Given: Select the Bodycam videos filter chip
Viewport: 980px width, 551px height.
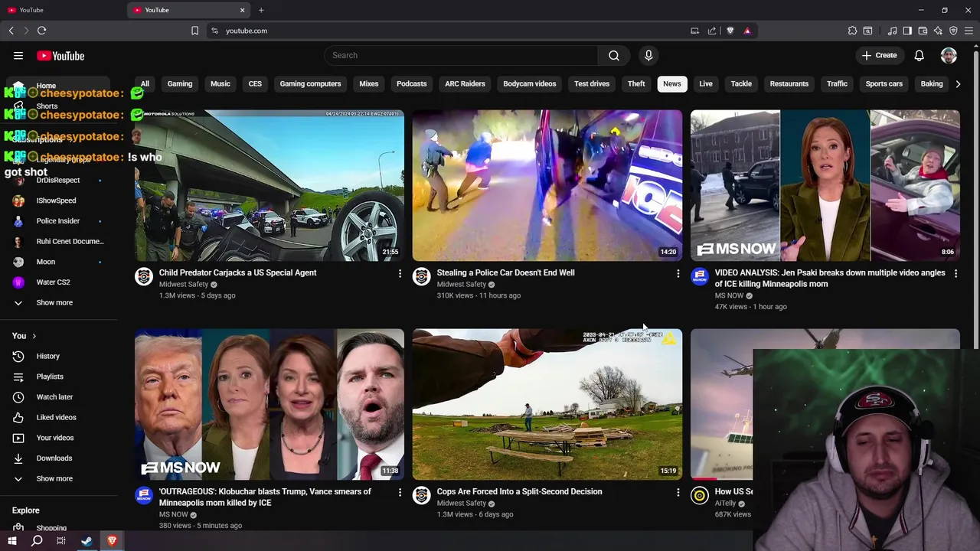Looking at the screenshot, I should click(x=530, y=83).
